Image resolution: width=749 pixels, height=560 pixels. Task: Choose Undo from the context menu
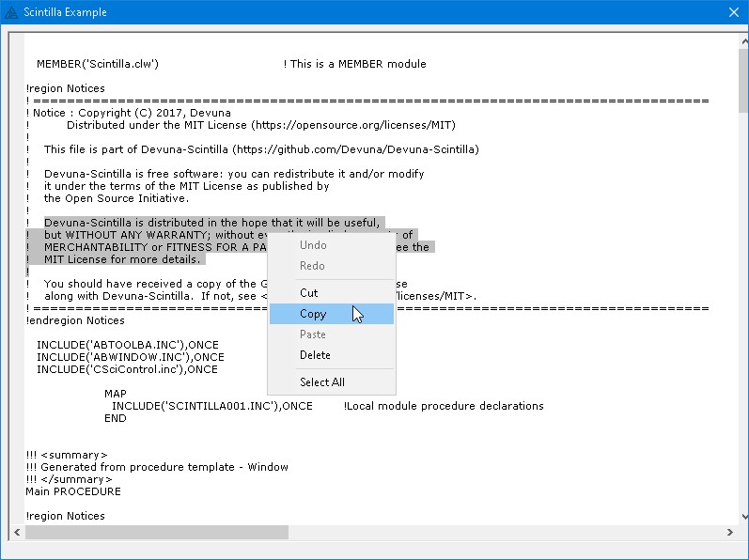coord(313,245)
